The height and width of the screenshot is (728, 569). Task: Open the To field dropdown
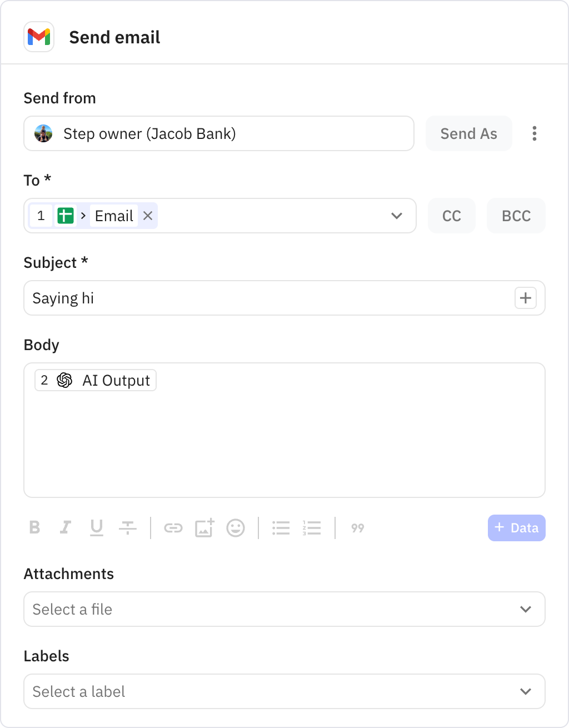396,216
